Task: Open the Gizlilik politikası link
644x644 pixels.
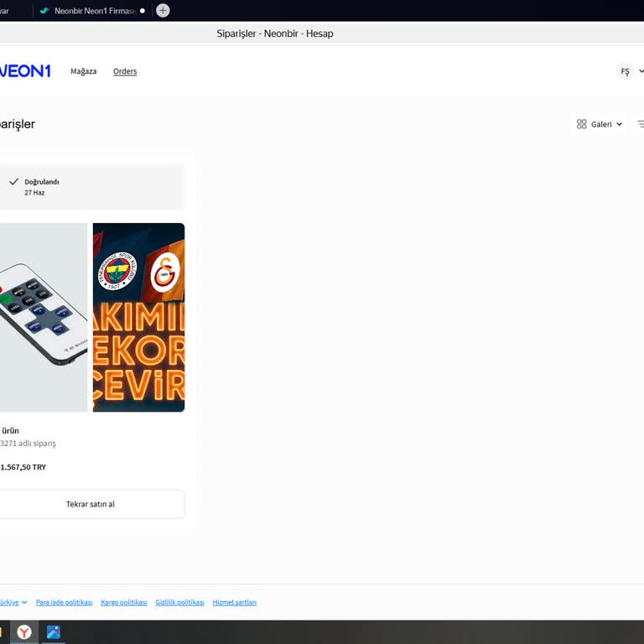Action: [x=179, y=602]
